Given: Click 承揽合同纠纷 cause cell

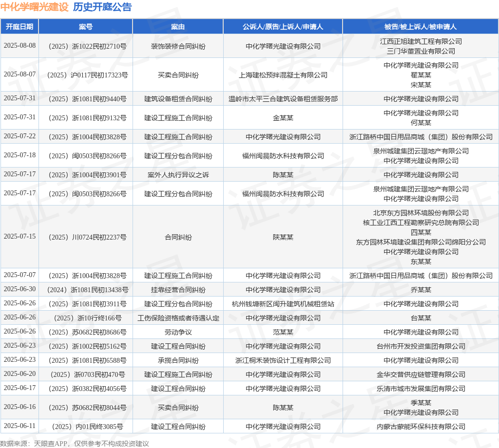Looking at the screenshot, I should [x=178, y=360].
